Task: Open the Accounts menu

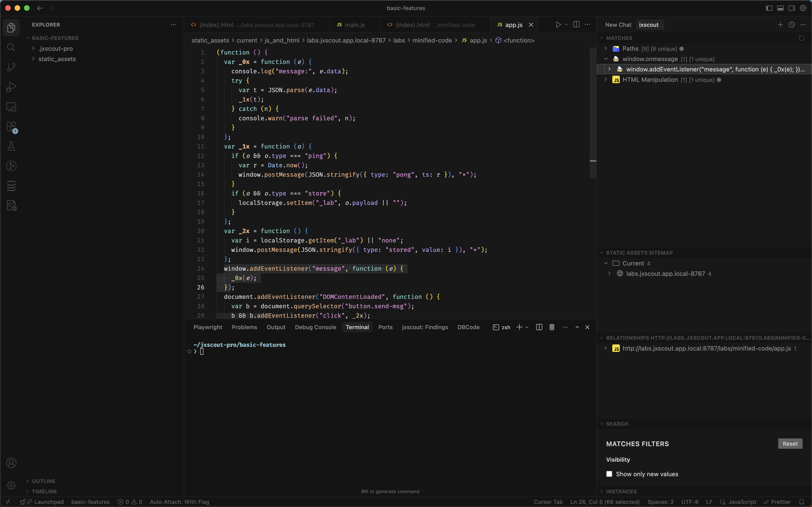Action: pyautogui.click(x=11, y=463)
